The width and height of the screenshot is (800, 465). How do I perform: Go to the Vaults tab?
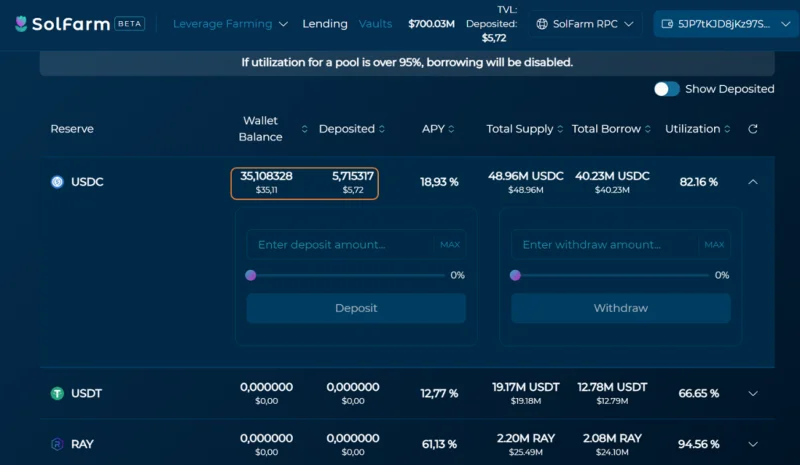(376, 24)
